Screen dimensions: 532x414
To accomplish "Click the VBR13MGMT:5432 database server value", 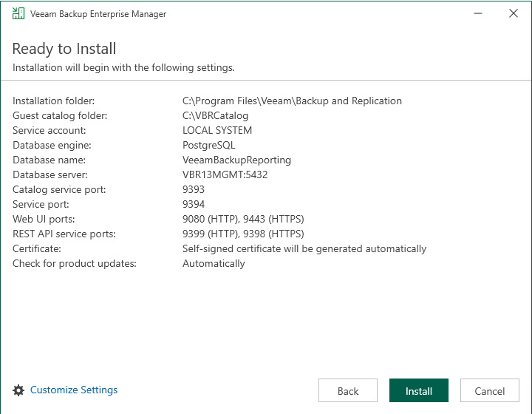I will pyautogui.click(x=225, y=174).
